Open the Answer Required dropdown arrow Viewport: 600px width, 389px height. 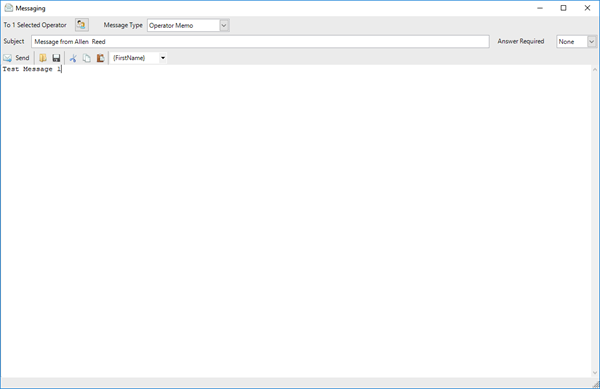(x=592, y=41)
